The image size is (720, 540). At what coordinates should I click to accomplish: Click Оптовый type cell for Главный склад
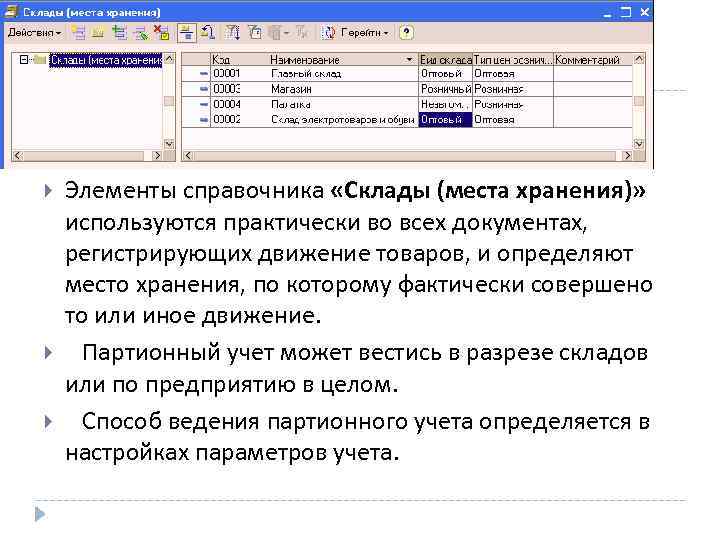pyautogui.click(x=445, y=73)
